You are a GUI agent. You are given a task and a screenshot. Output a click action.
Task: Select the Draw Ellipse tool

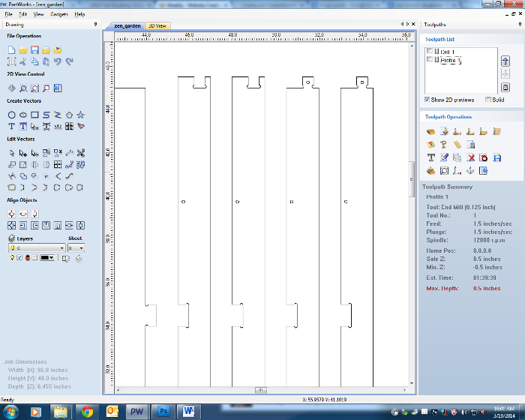[x=23, y=115]
